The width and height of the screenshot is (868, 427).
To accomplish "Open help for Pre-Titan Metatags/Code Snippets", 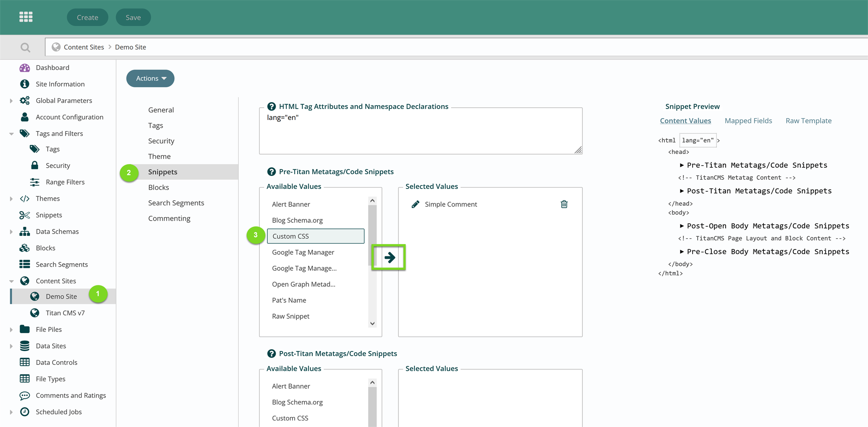I will 271,172.
